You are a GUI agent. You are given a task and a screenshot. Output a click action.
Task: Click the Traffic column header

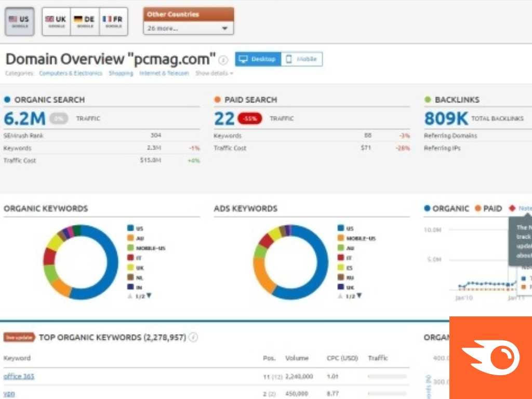point(378,358)
